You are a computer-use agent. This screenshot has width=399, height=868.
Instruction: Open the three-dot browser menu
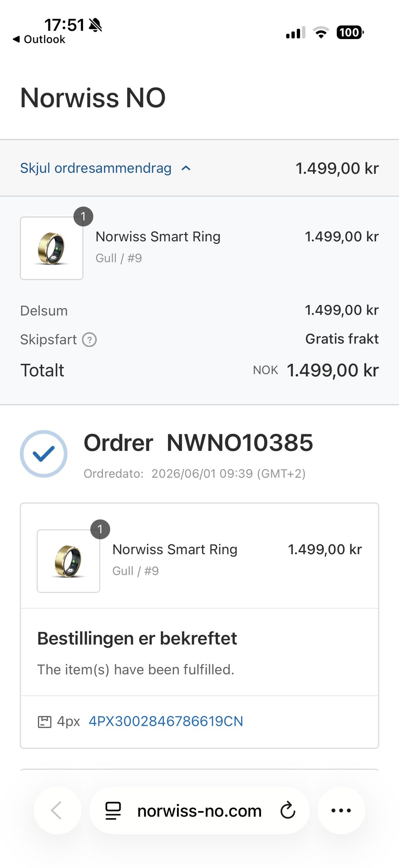tap(341, 810)
